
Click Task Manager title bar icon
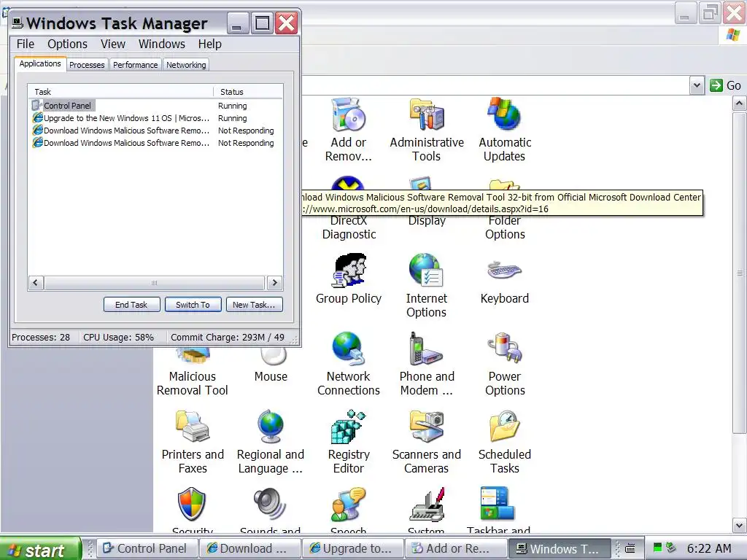pos(18,23)
